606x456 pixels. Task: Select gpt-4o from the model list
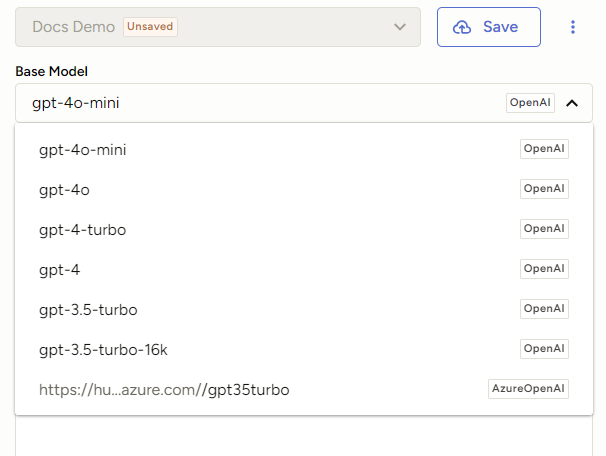click(x=304, y=189)
